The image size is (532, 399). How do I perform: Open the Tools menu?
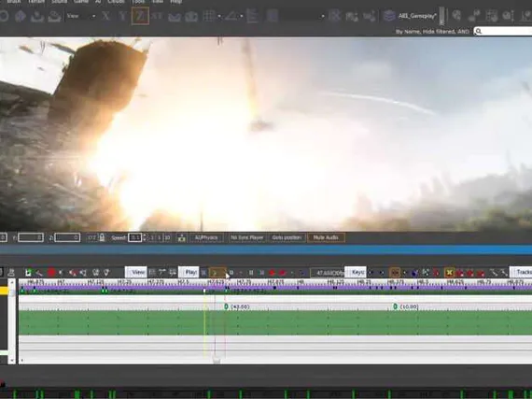coord(138,2)
